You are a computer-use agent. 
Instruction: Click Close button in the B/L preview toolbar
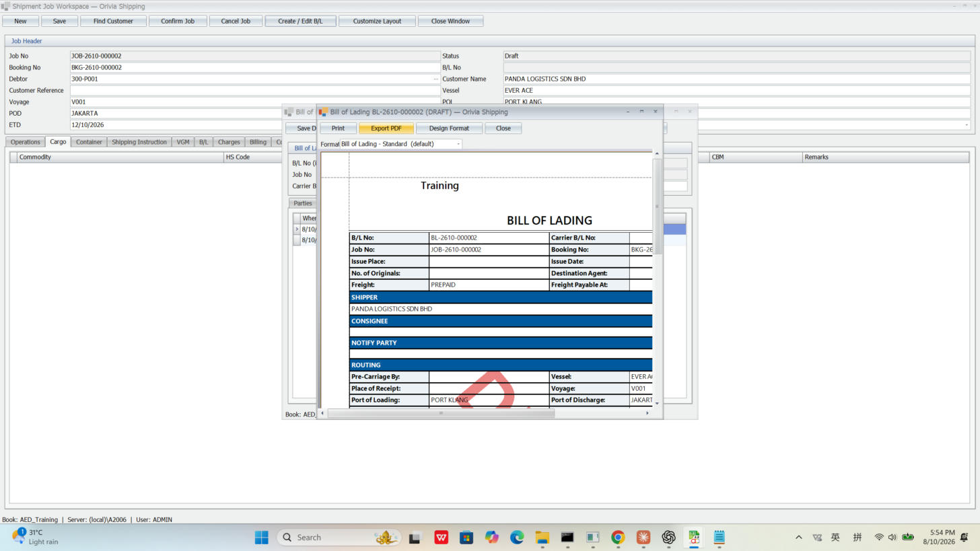coord(503,128)
